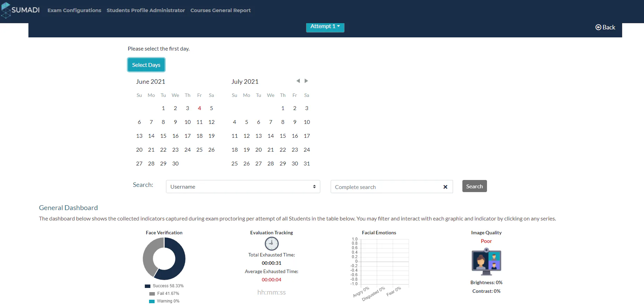Click the Total Exhausted Time value 00:00:31
Image resolution: width=644 pixels, height=307 pixels.
272,263
